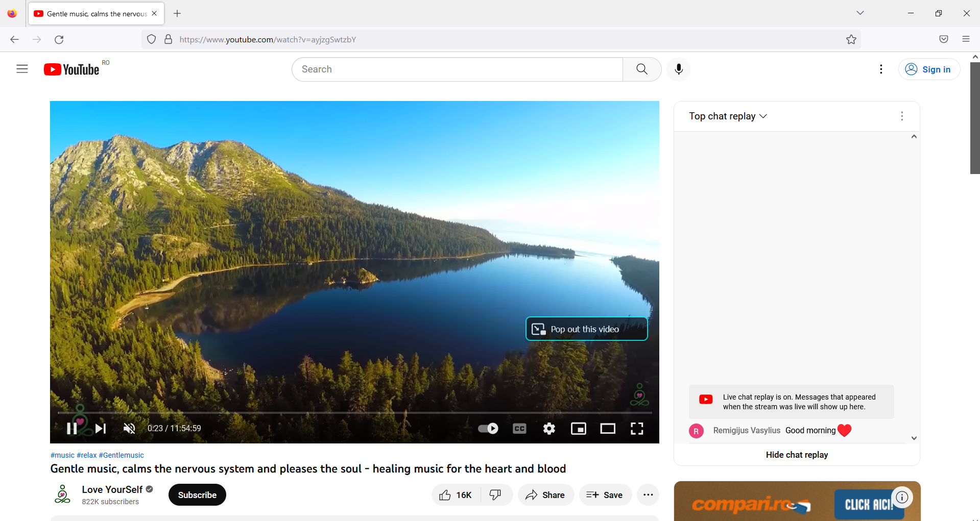Screen dimensions: 980x521
Task: Skip to the next video
Action: (100, 428)
